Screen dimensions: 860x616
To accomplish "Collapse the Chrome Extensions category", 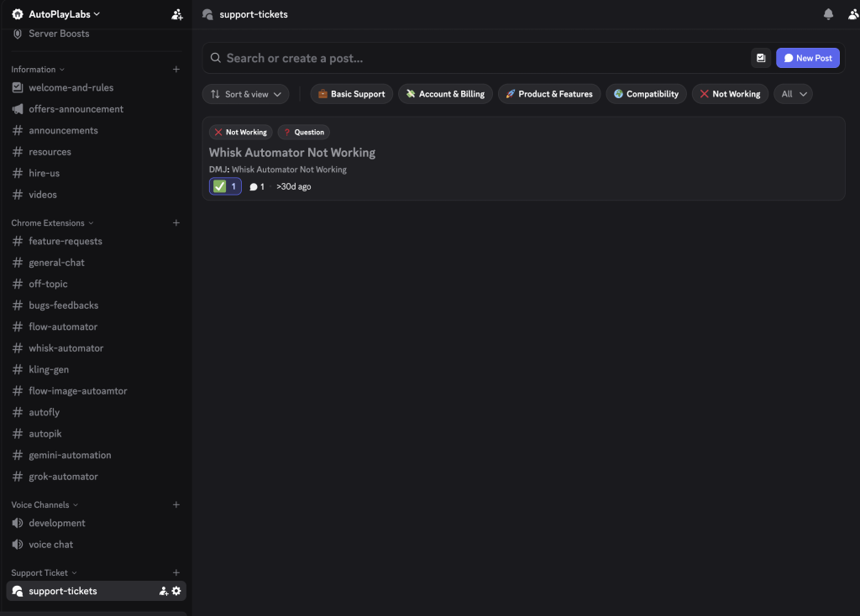I will coord(52,223).
